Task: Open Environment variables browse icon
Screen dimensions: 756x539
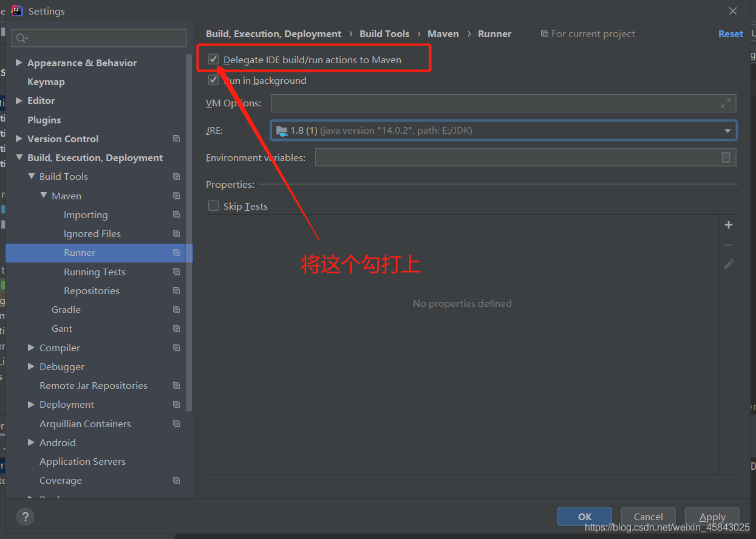Action: point(726,157)
